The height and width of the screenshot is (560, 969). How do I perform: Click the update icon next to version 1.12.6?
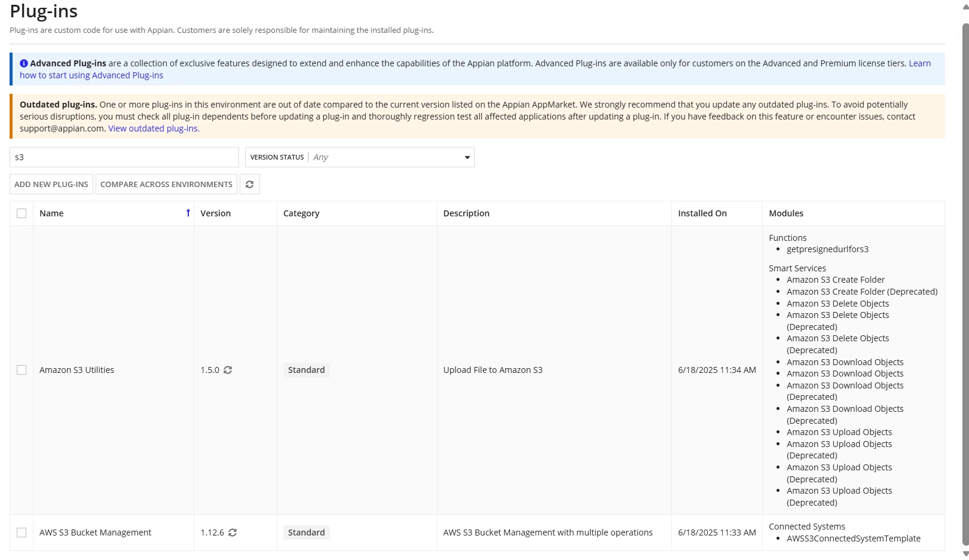point(233,533)
